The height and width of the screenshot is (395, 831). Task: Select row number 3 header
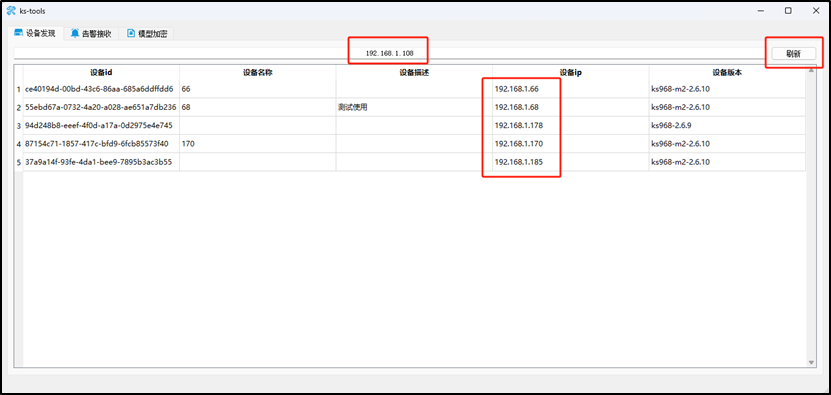(x=19, y=126)
